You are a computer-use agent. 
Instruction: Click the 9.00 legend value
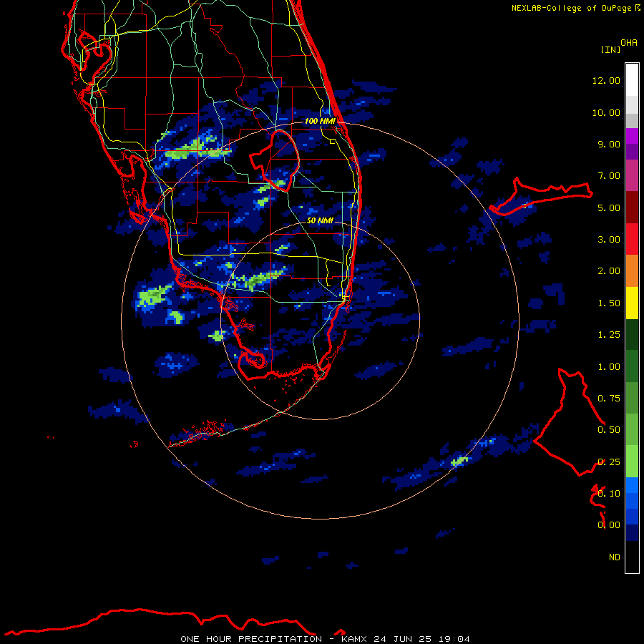point(609,144)
